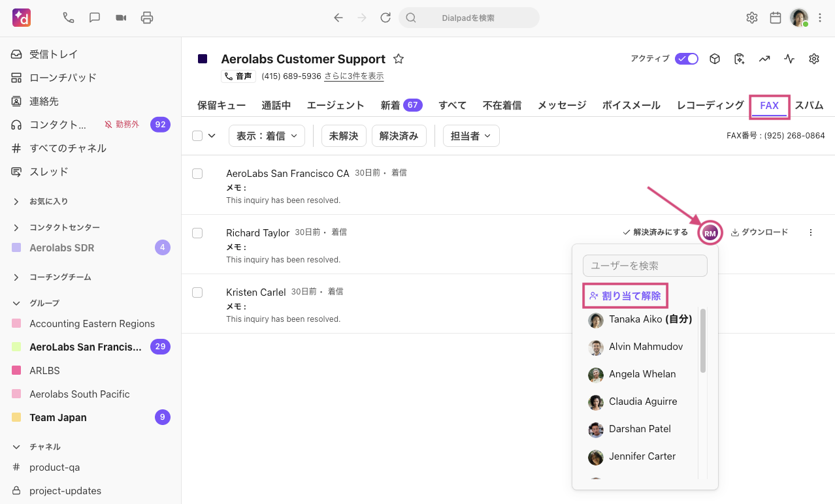Viewport: 835px width, 504px height.
Task: Open the 新着 tab with 67 badge
Action: click(401, 105)
